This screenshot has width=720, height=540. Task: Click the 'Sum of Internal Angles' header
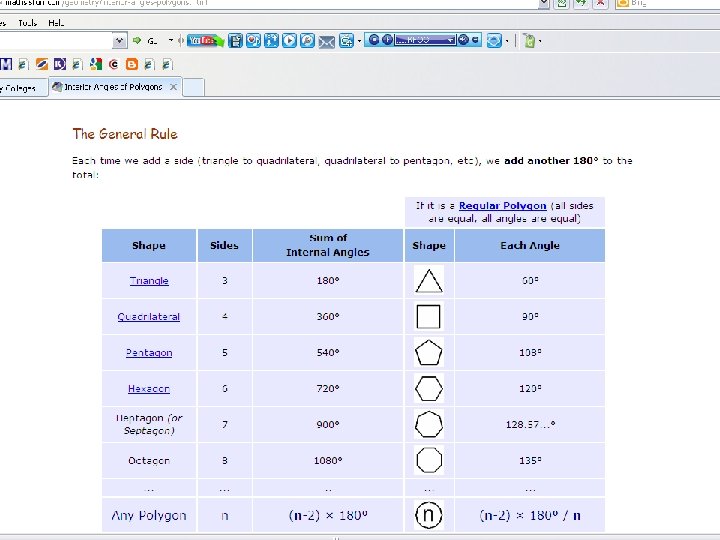tap(328, 245)
